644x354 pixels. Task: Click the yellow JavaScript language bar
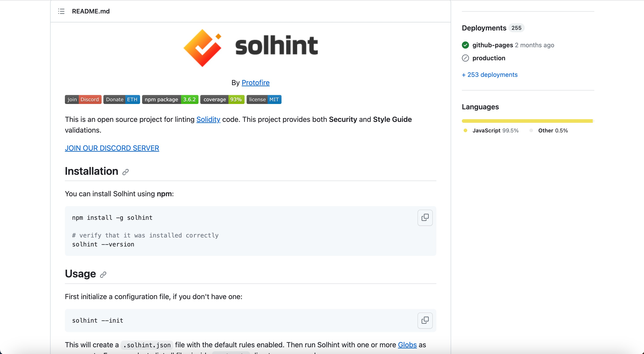click(x=527, y=121)
